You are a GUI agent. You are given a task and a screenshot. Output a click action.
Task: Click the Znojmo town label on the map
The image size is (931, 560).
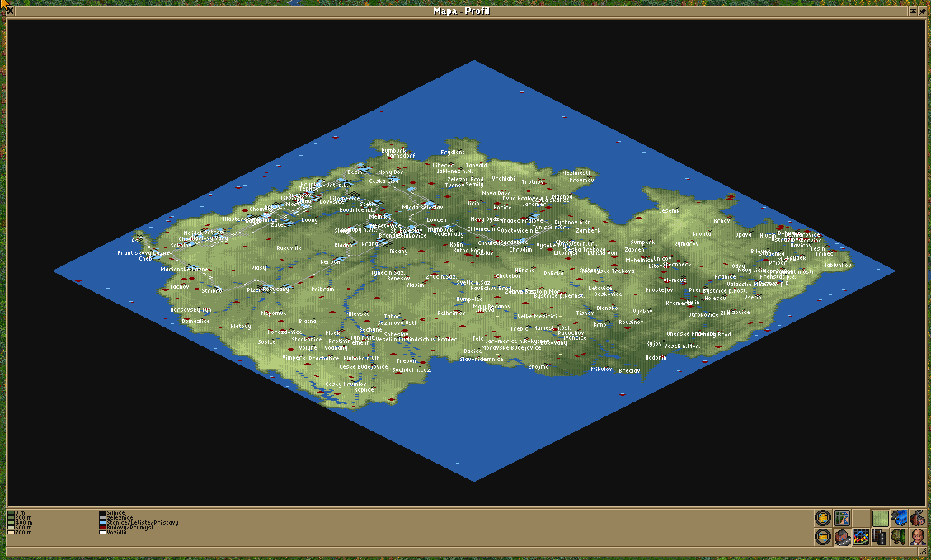pyautogui.click(x=538, y=366)
